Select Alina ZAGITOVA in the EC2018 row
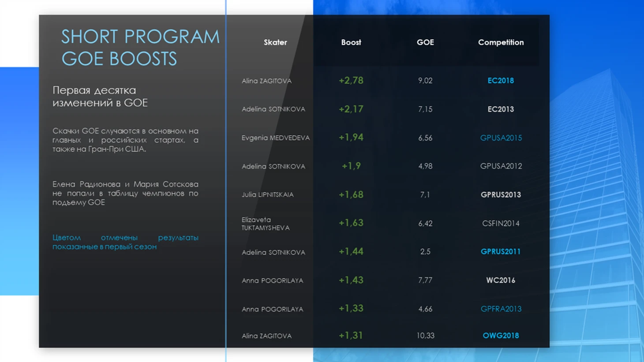This screenshot has height=362, width=644. pos(266,81)
